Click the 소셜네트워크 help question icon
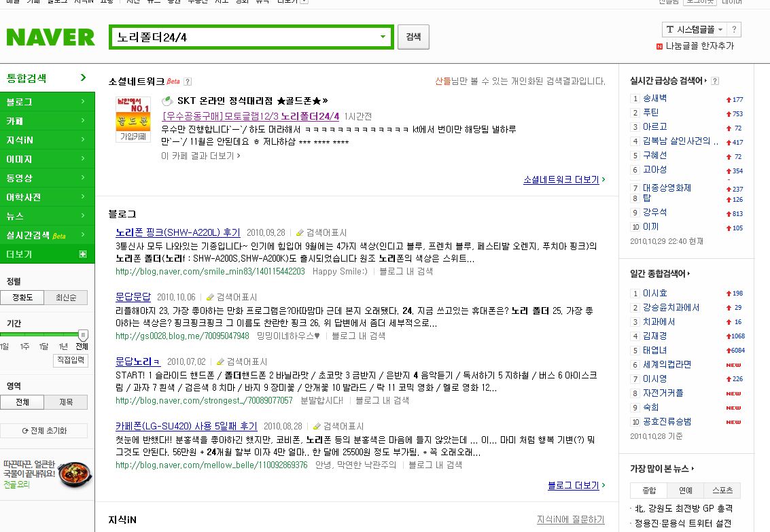 [x=188, y=82]
